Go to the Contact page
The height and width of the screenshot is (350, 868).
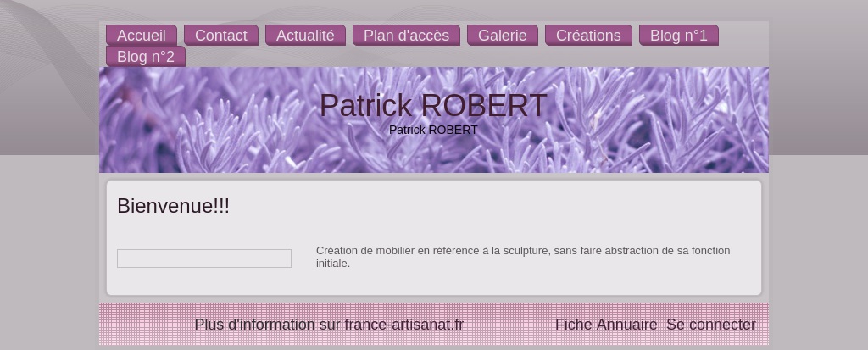[221, 36]
